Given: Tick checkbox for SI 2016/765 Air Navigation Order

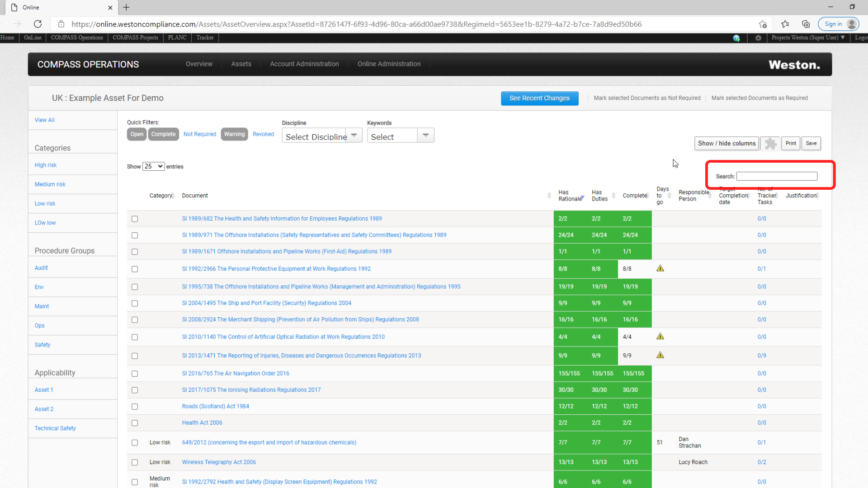Looking at the screenshot, I should pyautogui.click(x=135, y=374).
